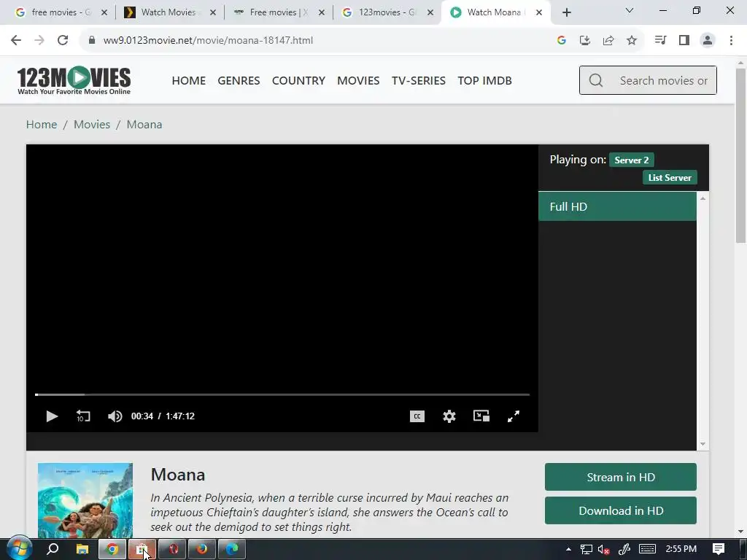Open the Moana poster thumbnail

85,500
